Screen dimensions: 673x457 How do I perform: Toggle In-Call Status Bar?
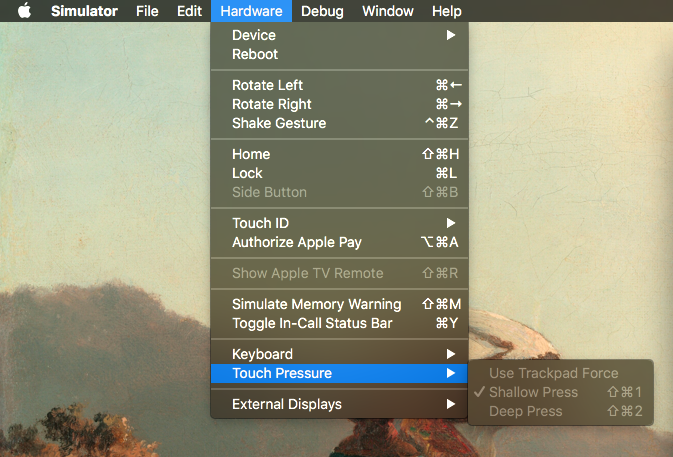[x=339, y=323]
